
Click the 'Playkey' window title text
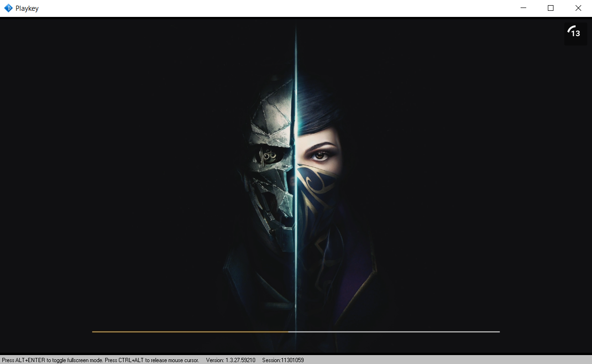[27, 8]
